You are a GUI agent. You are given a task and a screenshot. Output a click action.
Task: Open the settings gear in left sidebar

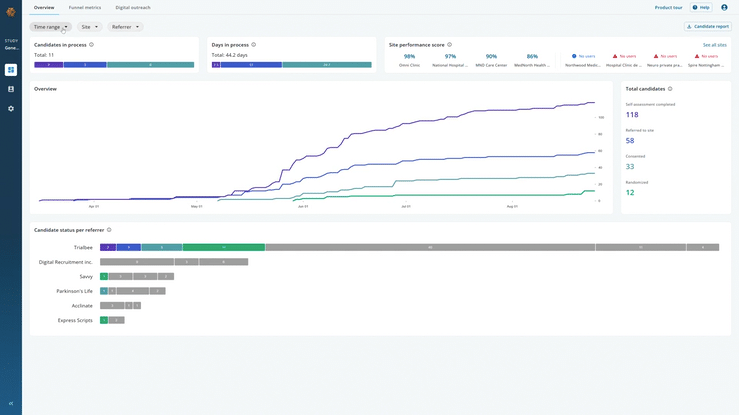pyautogui.click(x=11, y=108)
